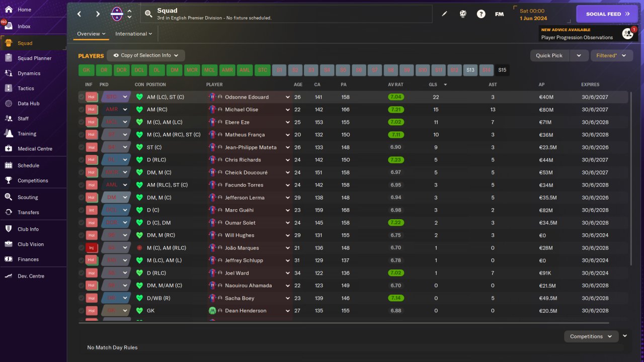Select the S15 substitute chip
Screen dimensions: 644x362
pyautogui.click(x=502, y=70)
